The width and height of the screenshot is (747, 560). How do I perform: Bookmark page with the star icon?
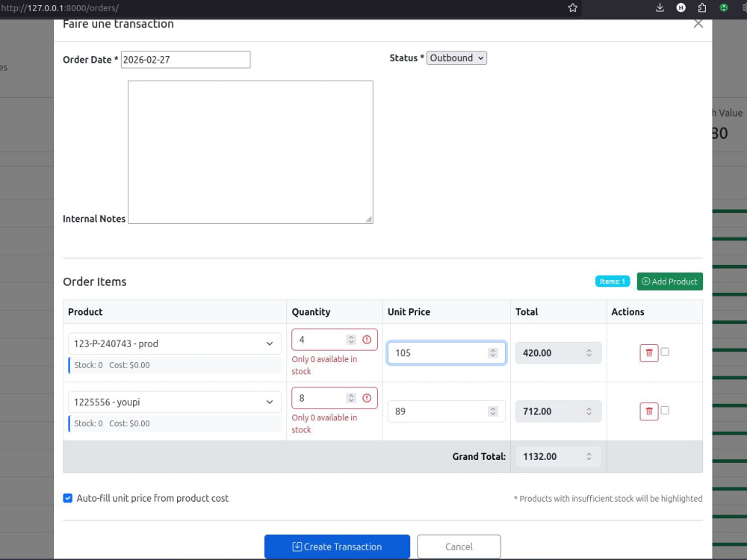click(x=573, y=7)
